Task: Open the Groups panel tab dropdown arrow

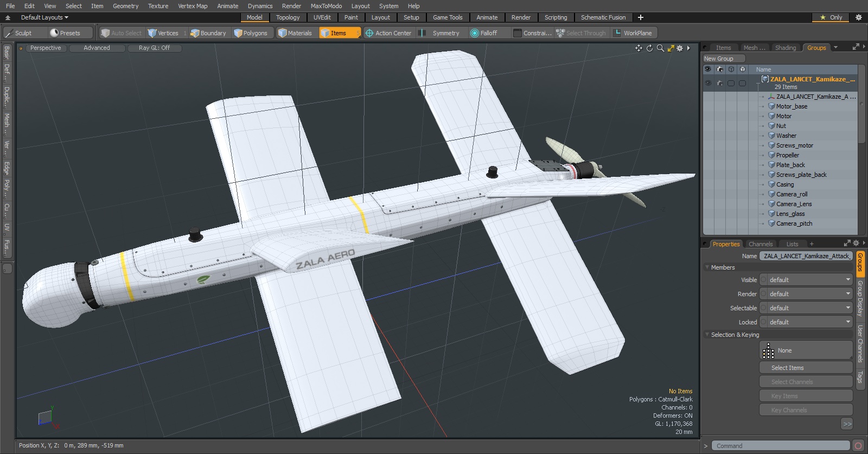Action: point(835,48)
